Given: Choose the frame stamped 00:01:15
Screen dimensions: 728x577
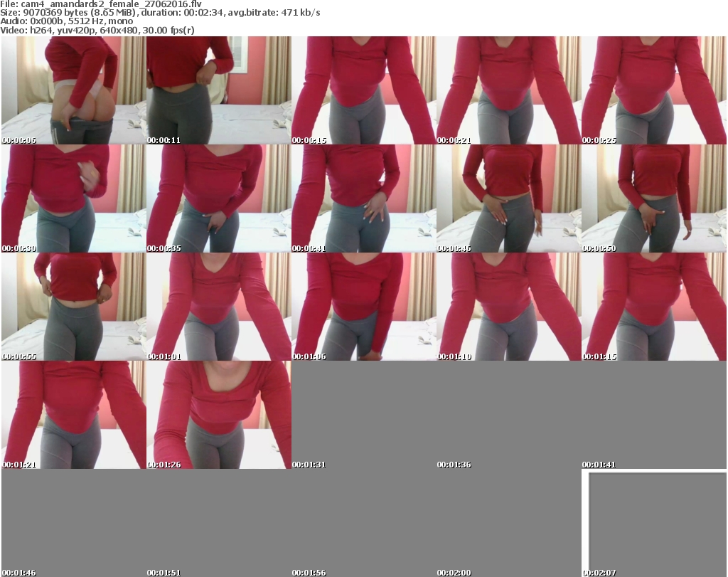Looking at the screenshot, I should point(654,307).
